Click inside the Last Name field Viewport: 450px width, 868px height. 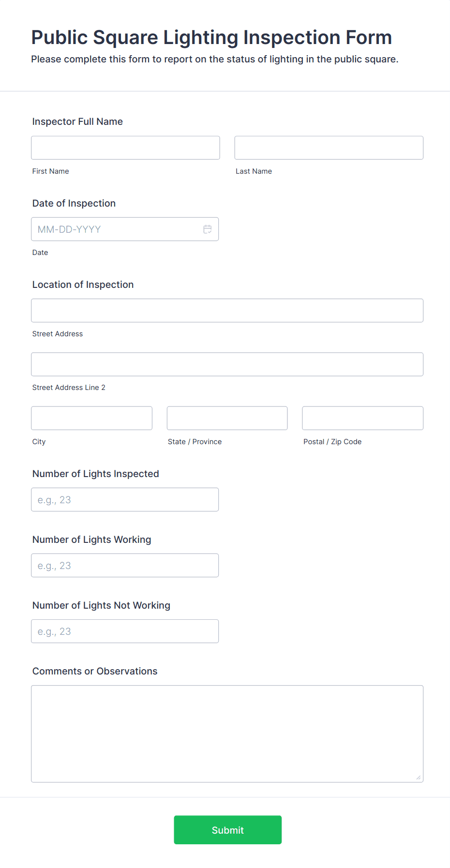point(329,148)
